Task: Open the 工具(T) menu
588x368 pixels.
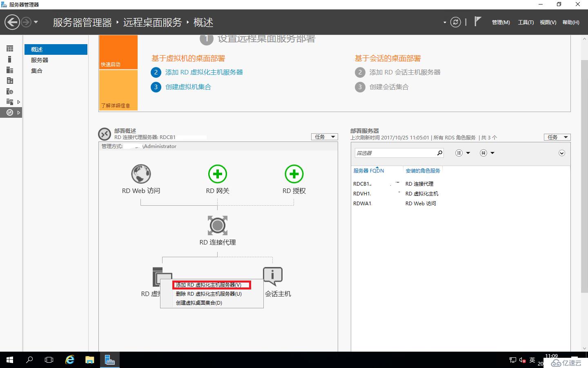Action: pos(526,22)
